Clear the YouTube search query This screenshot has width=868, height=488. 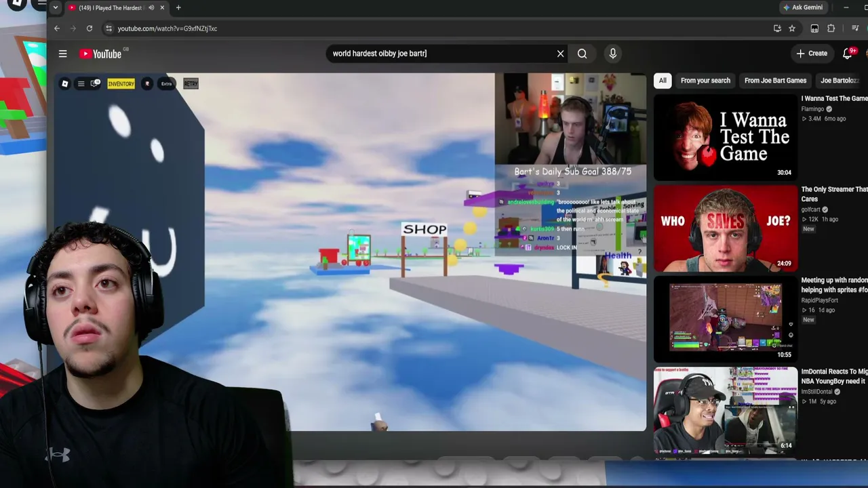pyautogui.click(x=560, y=54)
